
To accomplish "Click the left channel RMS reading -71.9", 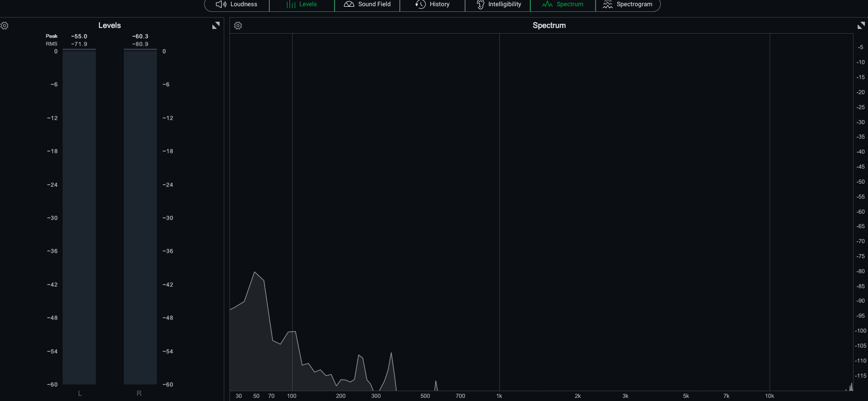I will 79,44.
